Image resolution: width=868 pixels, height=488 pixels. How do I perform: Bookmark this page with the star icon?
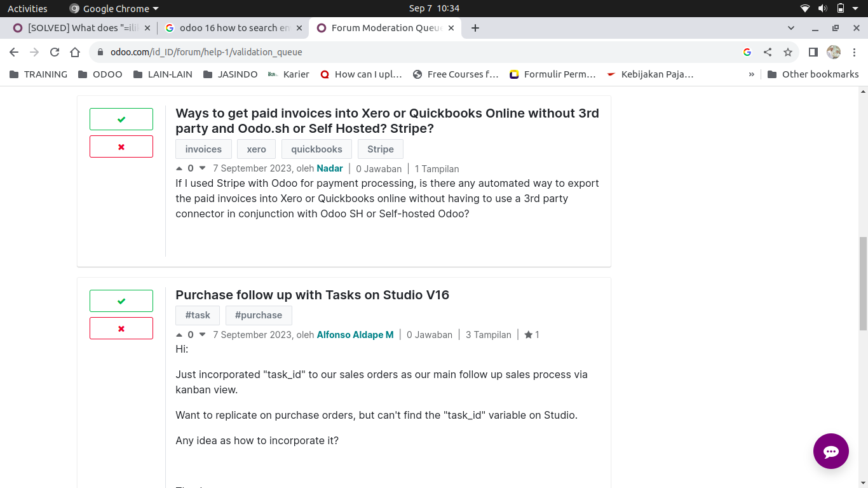[788, 52]
